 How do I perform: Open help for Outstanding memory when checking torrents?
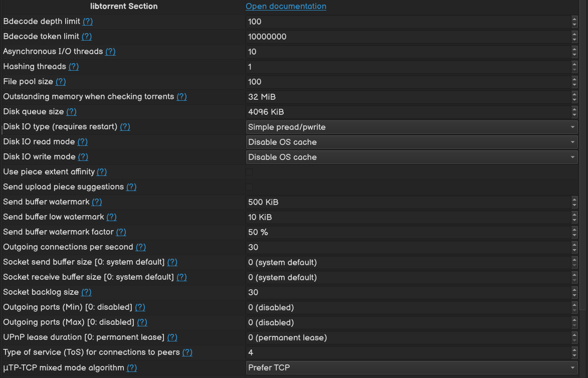pyautogui.click(x=182, y=96)
